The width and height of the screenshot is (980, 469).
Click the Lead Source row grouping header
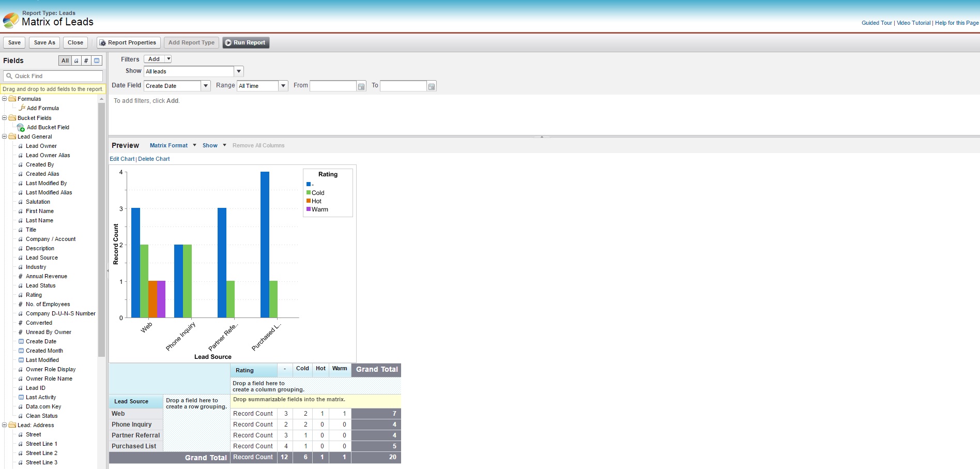[x=136, y=401]
